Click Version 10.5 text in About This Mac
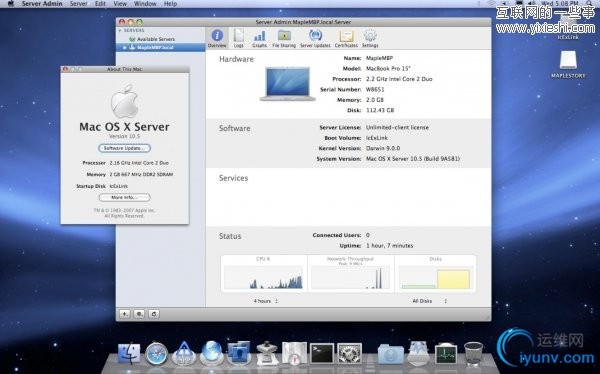 [124, 136]
